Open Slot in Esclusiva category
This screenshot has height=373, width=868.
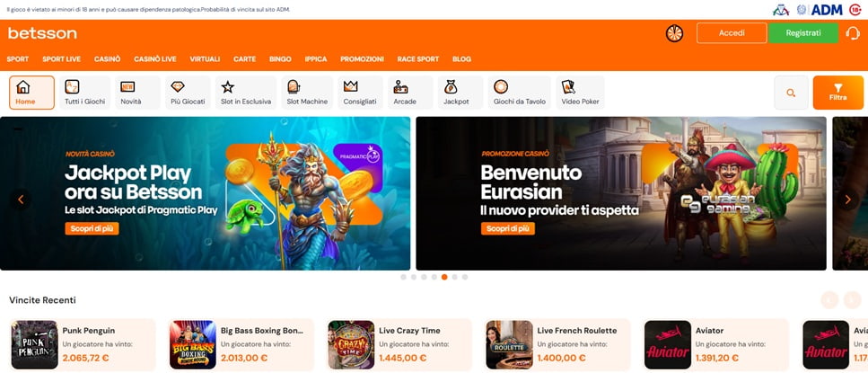246,93
